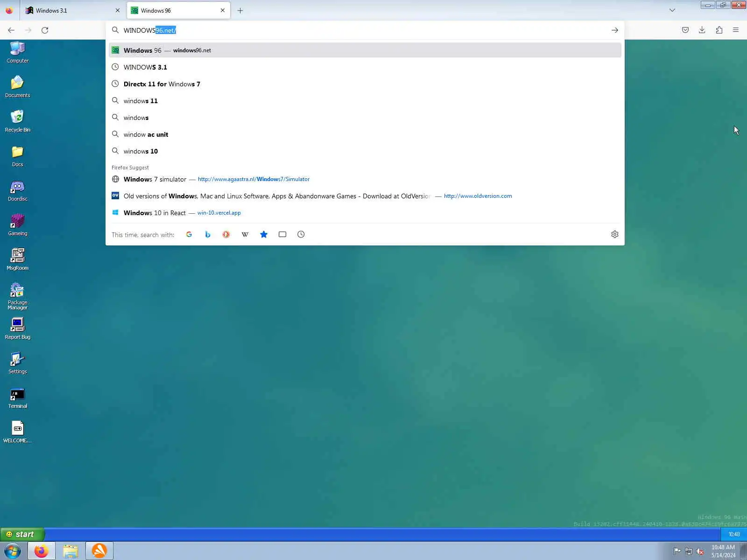Viewport: 747px width, 560px height.
Task: Open the network tray icon
Action: tap(689, 551)
